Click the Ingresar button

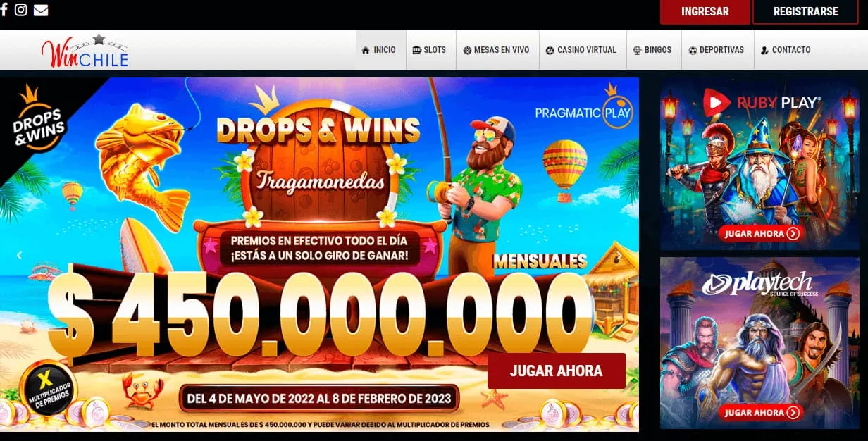705,12
